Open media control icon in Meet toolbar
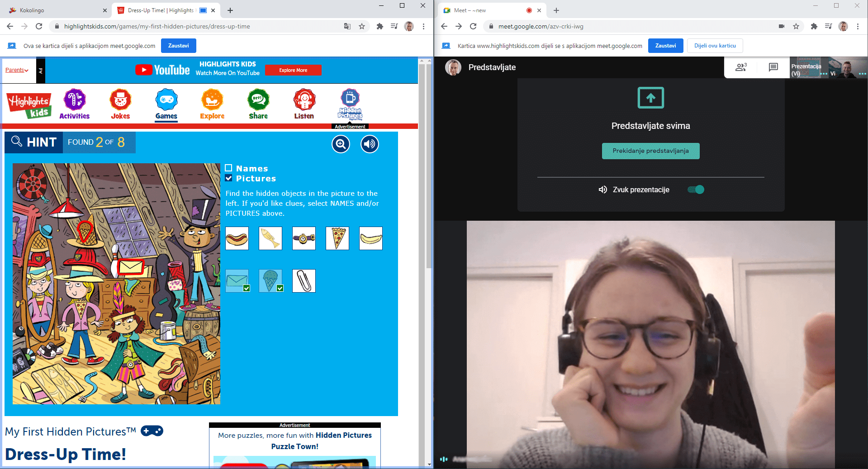 point(828,26)
